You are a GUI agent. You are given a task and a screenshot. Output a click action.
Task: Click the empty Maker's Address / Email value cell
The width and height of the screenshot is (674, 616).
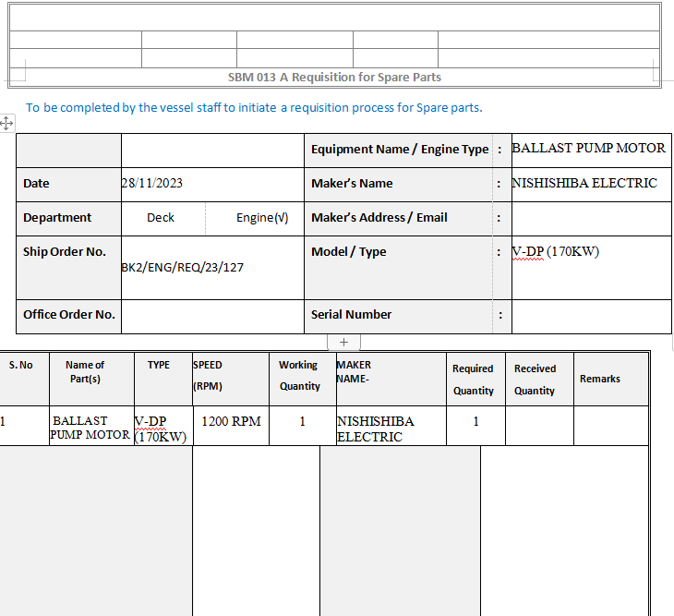pyautogui.click(x=591, y=218)
